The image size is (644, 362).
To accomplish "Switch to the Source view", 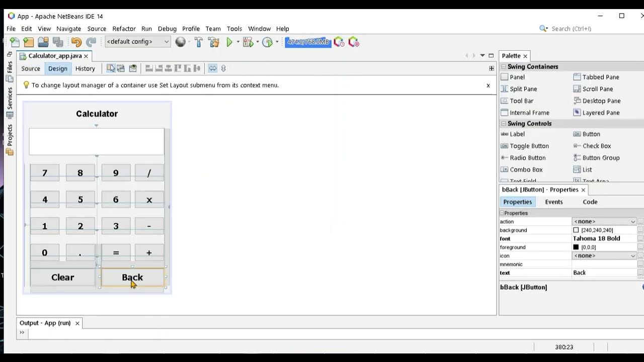I will (31, 68).
